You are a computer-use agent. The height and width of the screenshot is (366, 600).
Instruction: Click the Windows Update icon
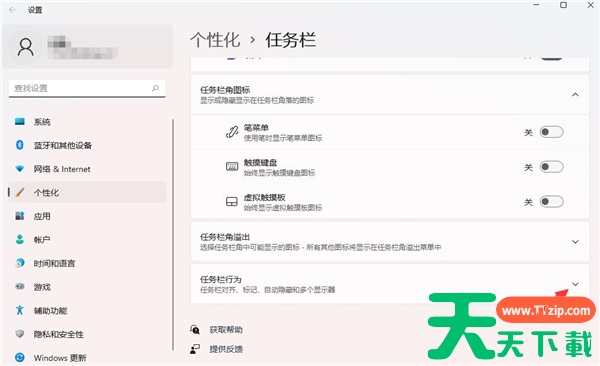[20, 358]
